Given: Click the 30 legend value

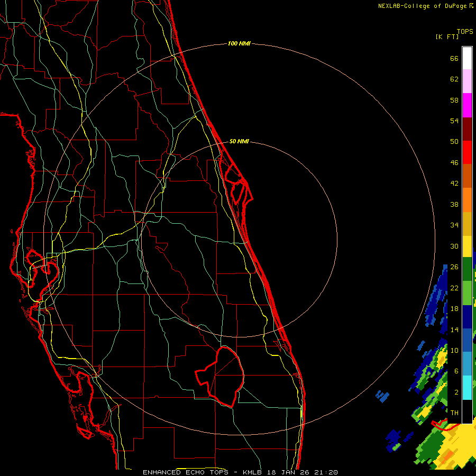Looking at the screenshot, I should (454, 246).
